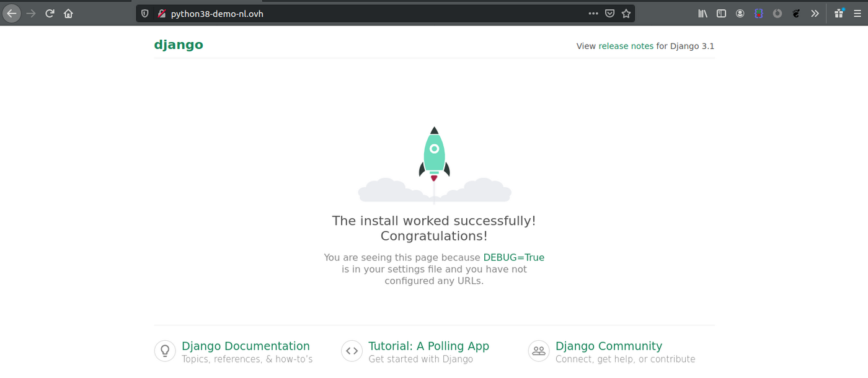Open Tutorial: A Polling App

coord(428,346)
